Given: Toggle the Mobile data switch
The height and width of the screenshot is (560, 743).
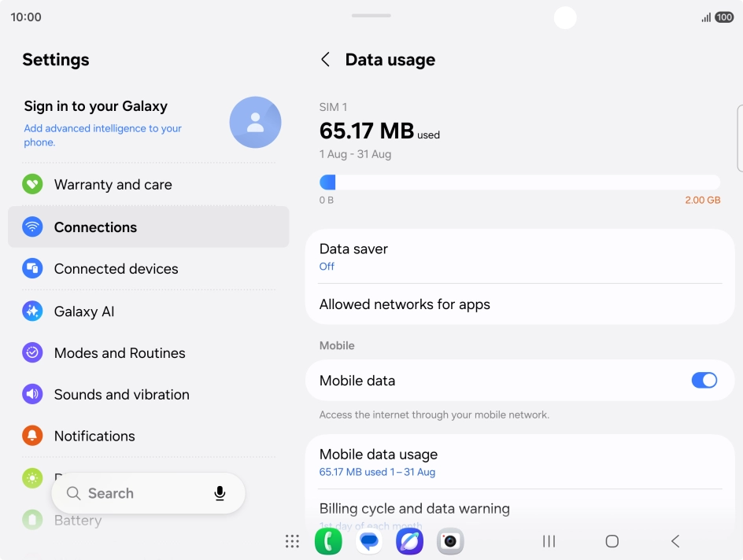Looking at the screenshot, I should coord(704,380).
